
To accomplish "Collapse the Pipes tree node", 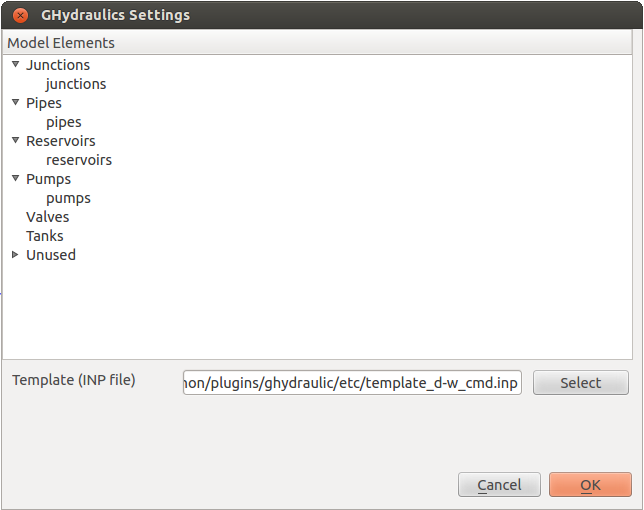I will point(16,103).
